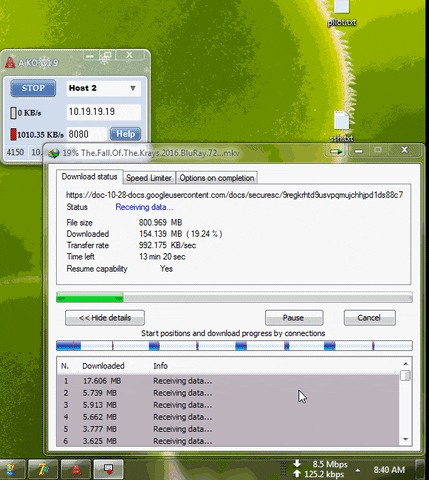
Task: Close the AKO window
Action: click(129, 55)
